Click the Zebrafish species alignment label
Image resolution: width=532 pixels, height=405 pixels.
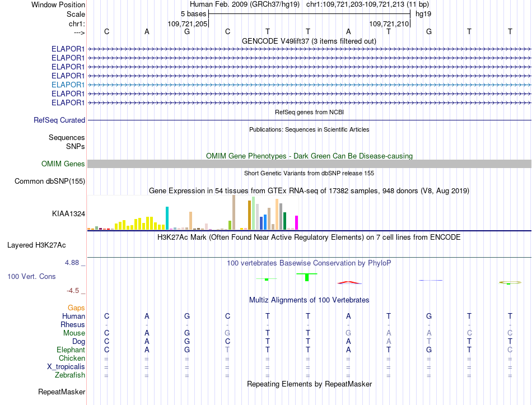pos(70,375)
